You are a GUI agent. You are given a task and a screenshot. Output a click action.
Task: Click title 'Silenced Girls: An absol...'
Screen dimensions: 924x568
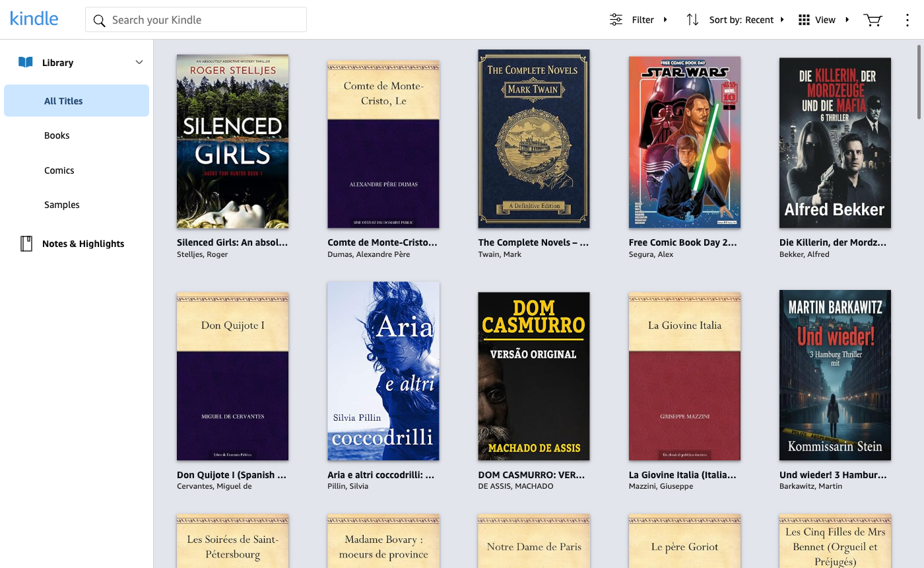coord(232,242)
